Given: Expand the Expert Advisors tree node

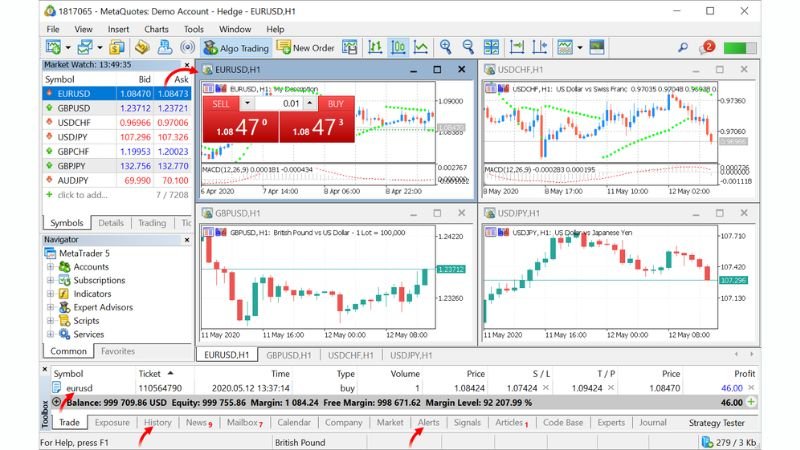Looking at the screenshot, I should click(50, 307).
